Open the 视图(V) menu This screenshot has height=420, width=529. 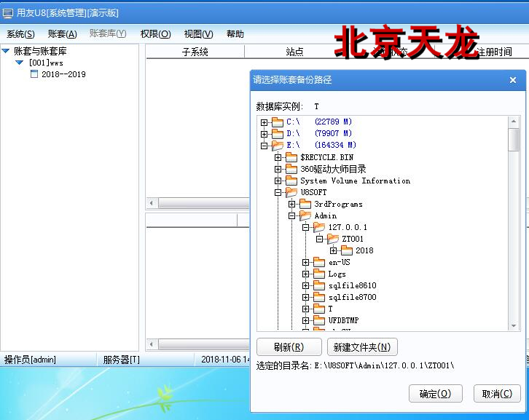pyautogui.click(x=198, y=34)
